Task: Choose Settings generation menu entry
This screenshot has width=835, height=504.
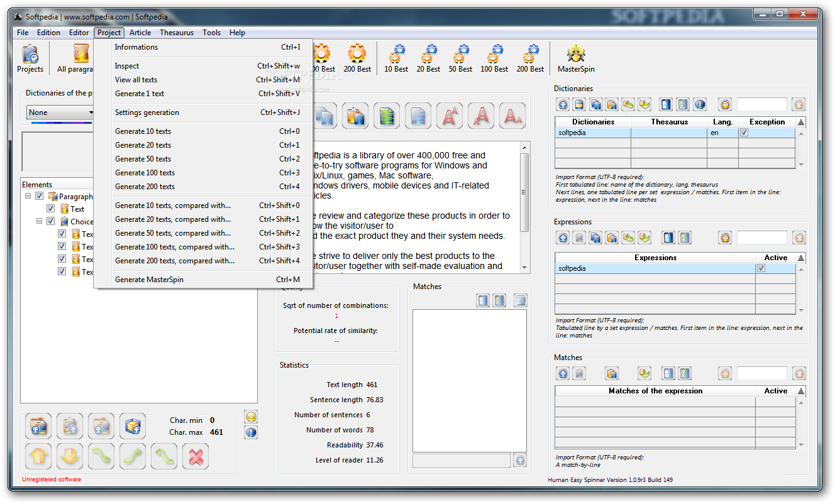Action: pyautogui.click(x=204, y=112)
